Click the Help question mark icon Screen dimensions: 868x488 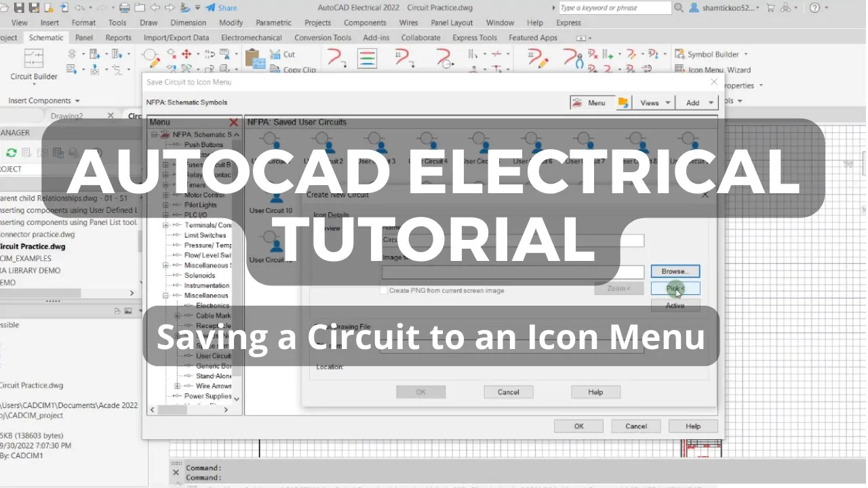814,7
